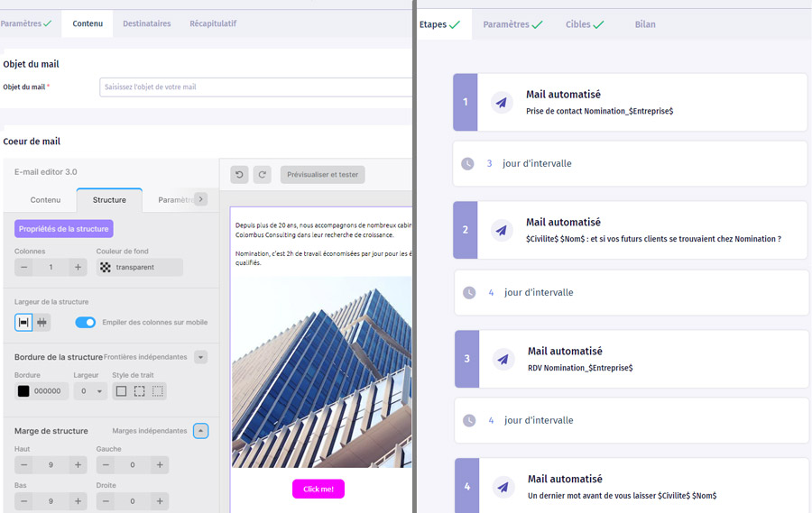Click Prévisualiser et tester button

click(322, 175)
